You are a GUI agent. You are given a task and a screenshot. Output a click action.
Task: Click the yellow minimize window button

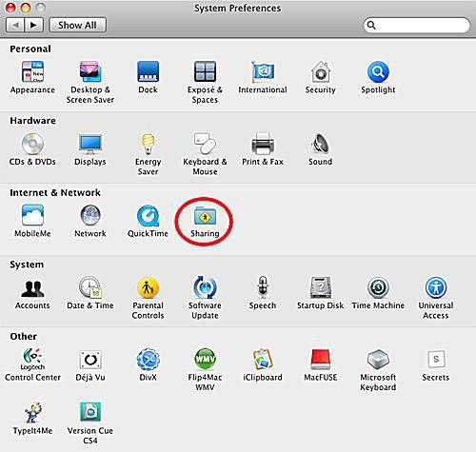[26, 8]
